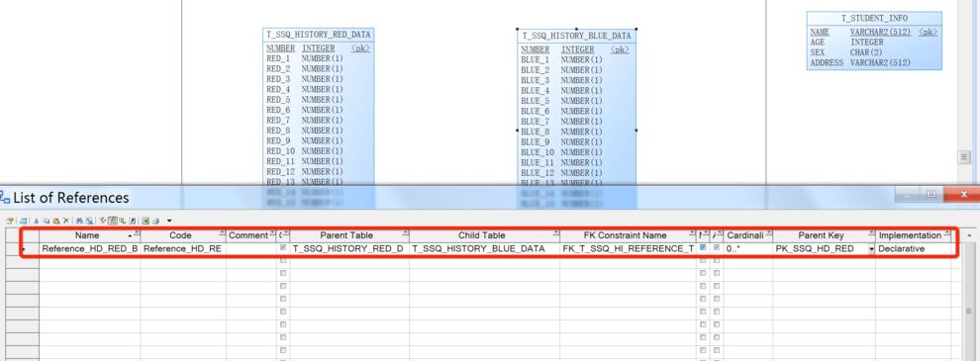Open filter button on FK Constraint Name header
The image size is (980, 361).
click(x=692, y=233)
